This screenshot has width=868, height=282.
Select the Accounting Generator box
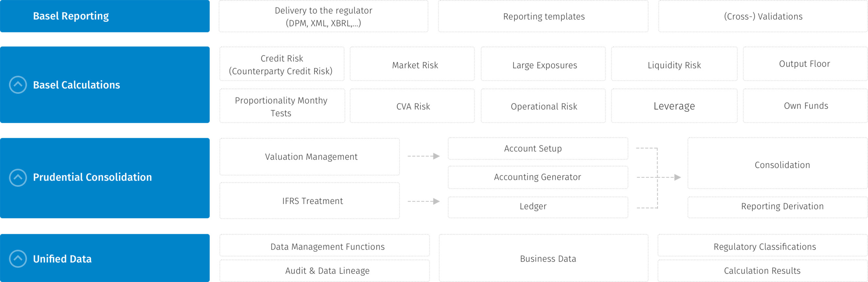(538, 177)
